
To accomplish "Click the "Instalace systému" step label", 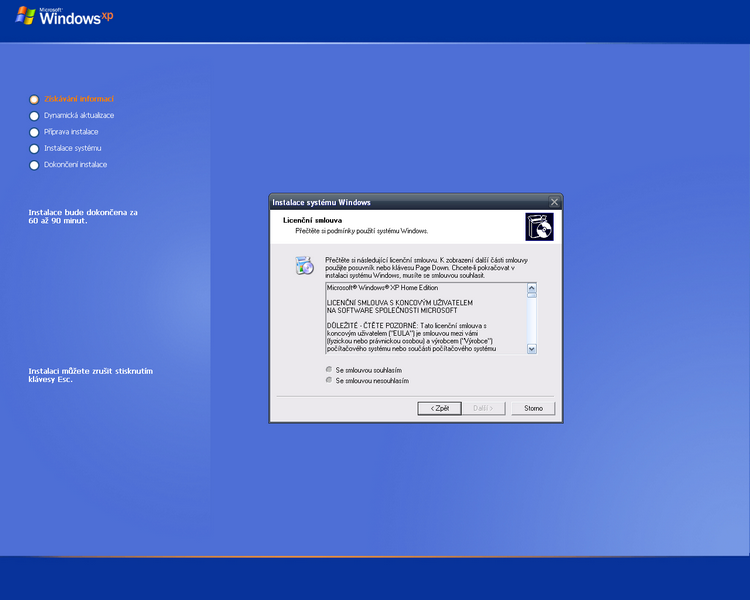I will pos(73,148).
